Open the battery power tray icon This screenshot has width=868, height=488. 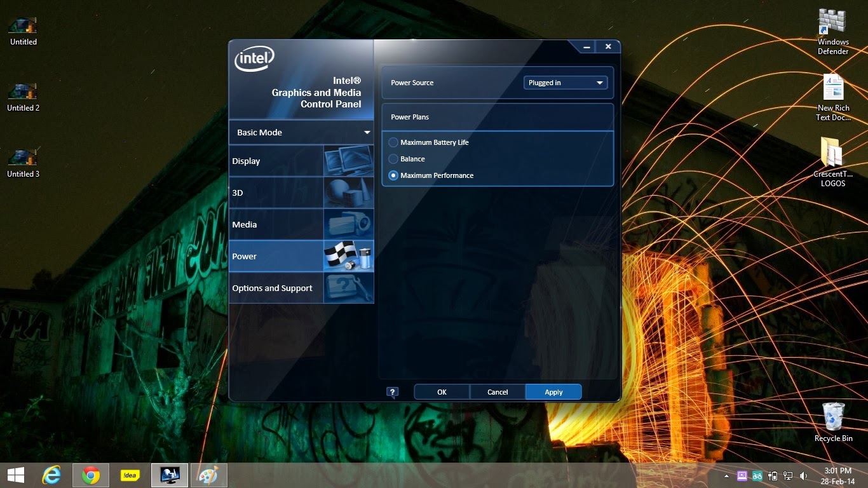click(773, 475)
